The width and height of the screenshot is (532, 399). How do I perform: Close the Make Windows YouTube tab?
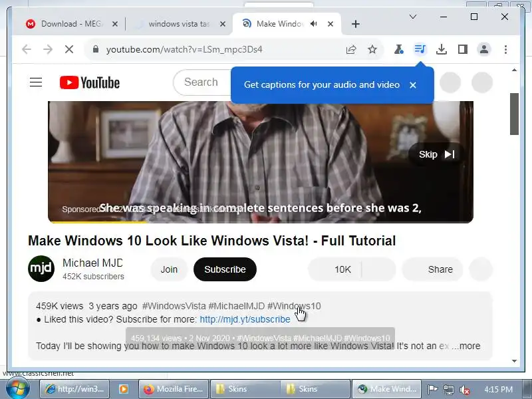pos(331,24)
